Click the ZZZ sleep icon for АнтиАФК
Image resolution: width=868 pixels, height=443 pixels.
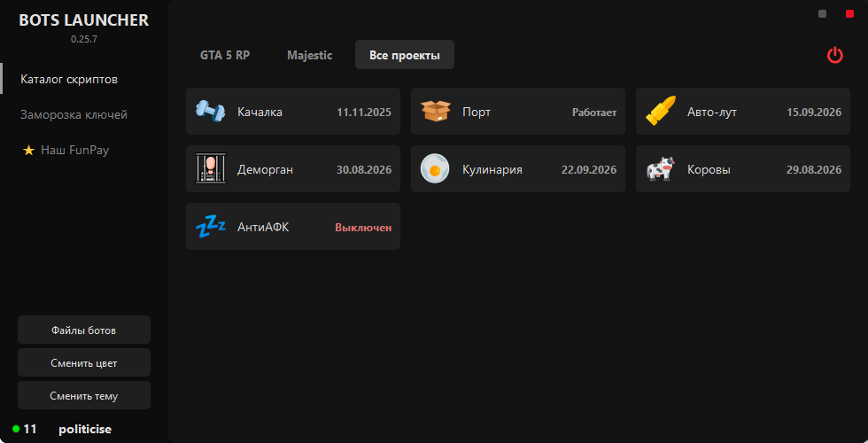[211, 227]
